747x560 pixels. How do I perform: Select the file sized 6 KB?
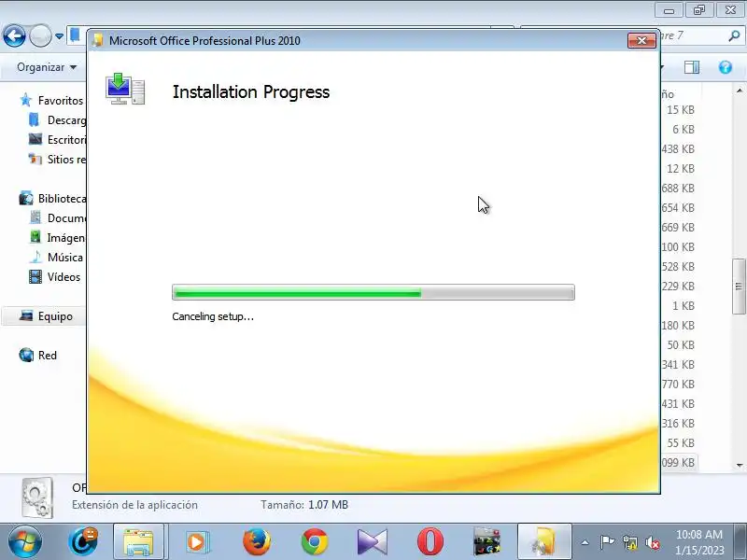tap(684, 130)
